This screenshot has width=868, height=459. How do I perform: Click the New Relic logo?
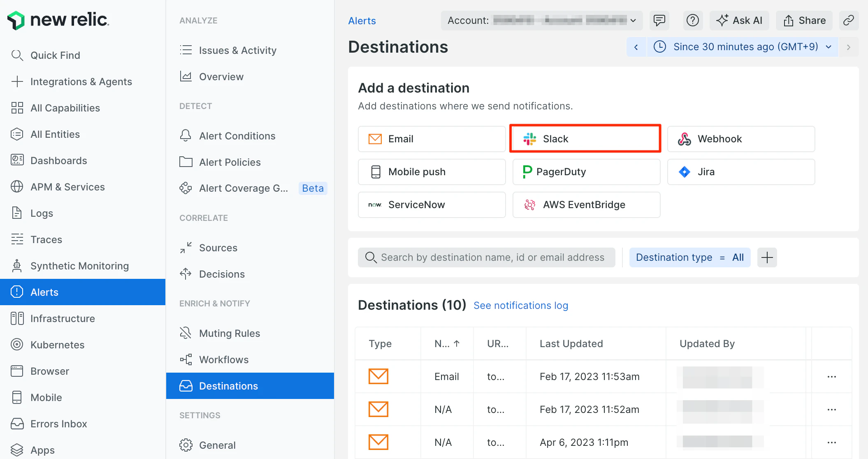click(x=58, y=20)
